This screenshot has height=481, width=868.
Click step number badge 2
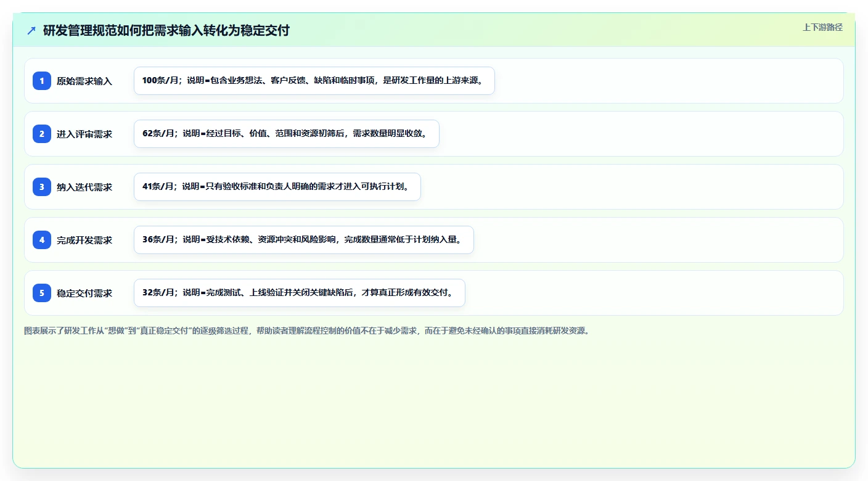[x=42, y=134]
